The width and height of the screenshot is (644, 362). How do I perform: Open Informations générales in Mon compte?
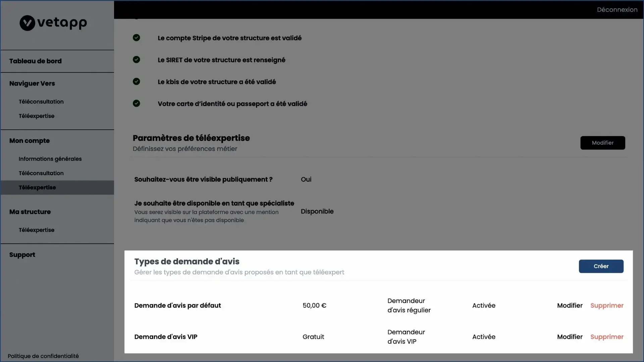[x=50, y=159]
